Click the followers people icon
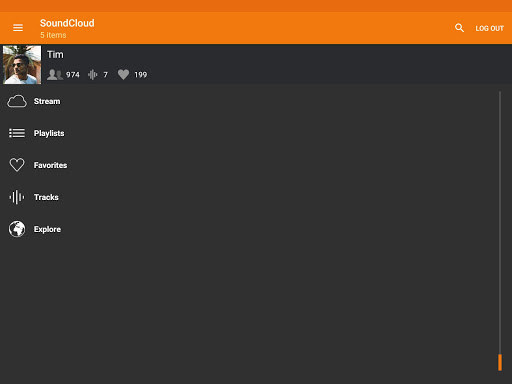Screen dimensions: 512x384 tap(55, 75)
